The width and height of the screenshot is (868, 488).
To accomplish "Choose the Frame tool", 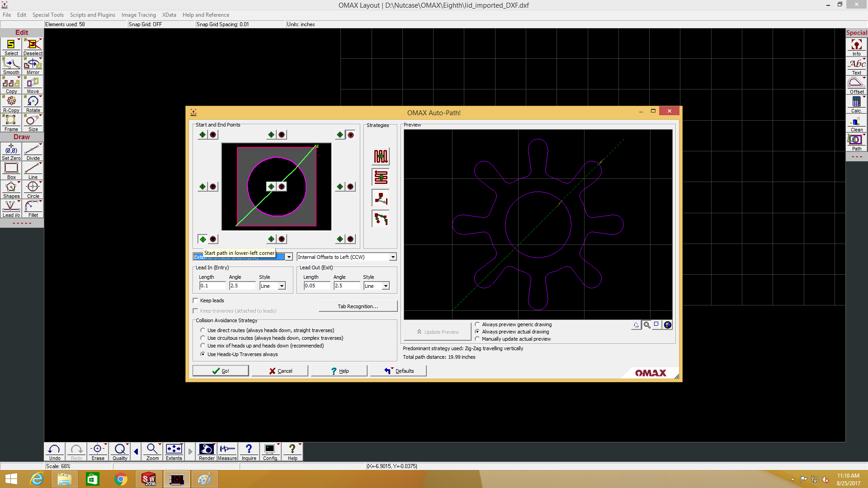I will click(x=11, y=123).
